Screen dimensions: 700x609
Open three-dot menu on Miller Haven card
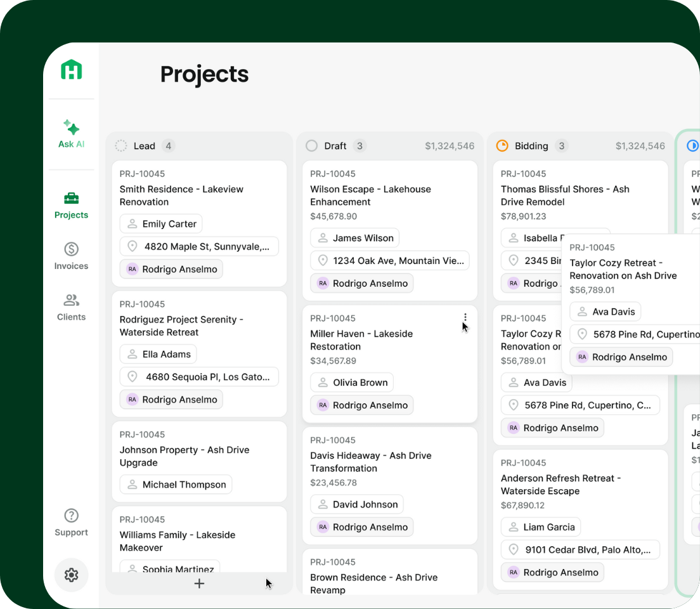tap(465, 317)
